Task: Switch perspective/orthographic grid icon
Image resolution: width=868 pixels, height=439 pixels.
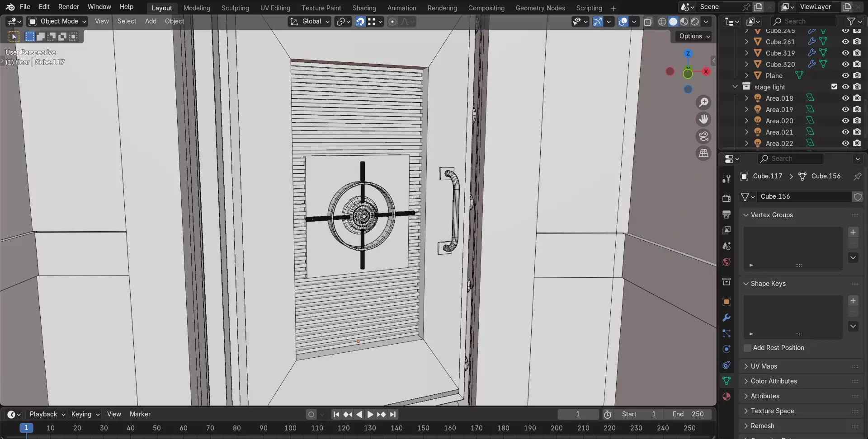Action: (703, 153)
